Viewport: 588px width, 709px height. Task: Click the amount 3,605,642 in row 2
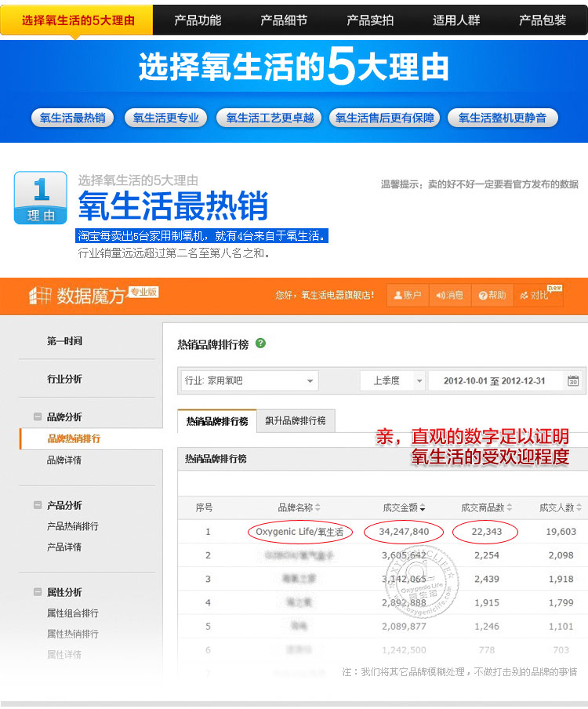point(404,555)
